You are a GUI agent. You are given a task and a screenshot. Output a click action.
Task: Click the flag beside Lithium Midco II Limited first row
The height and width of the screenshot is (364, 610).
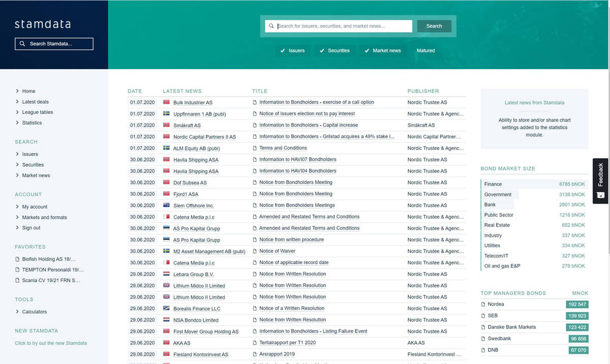(166, 285)
